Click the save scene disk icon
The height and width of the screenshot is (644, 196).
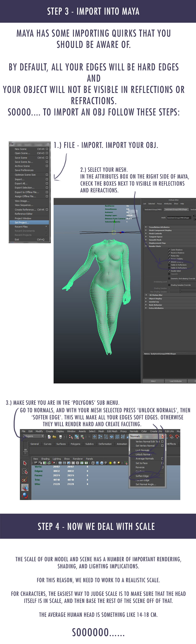[60, 436]
